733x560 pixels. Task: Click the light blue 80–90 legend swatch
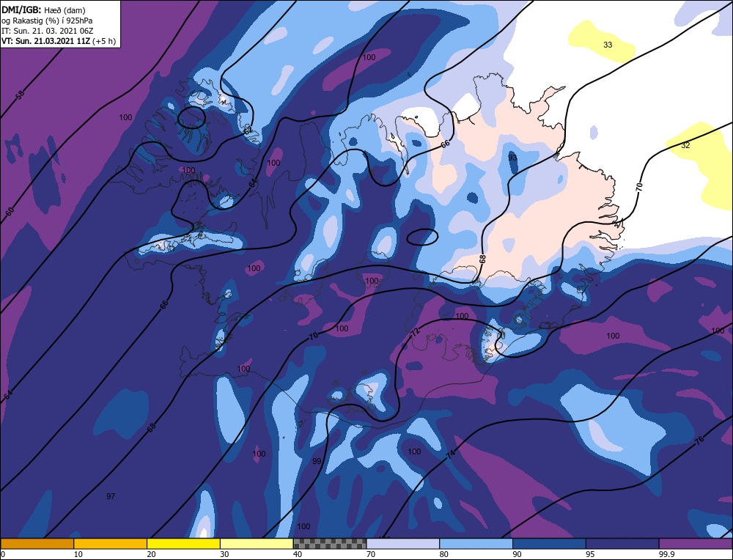(476, 543)
